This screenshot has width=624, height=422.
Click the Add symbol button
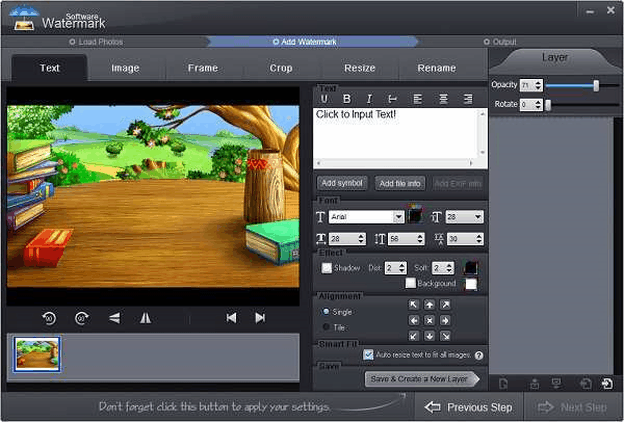point(343,183)
